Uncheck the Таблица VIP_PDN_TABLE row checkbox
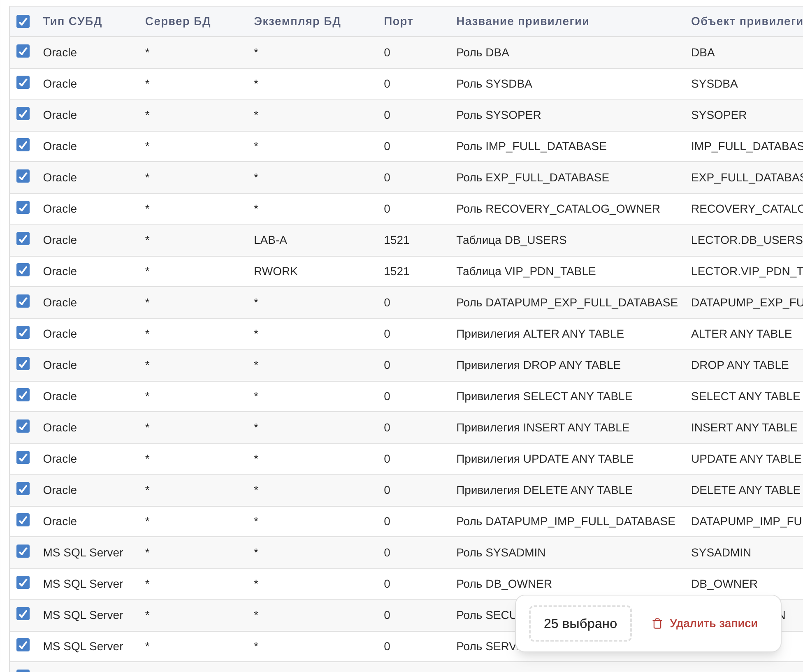Image resolution: width=803 pixels, height=672 pixels. 23,270
